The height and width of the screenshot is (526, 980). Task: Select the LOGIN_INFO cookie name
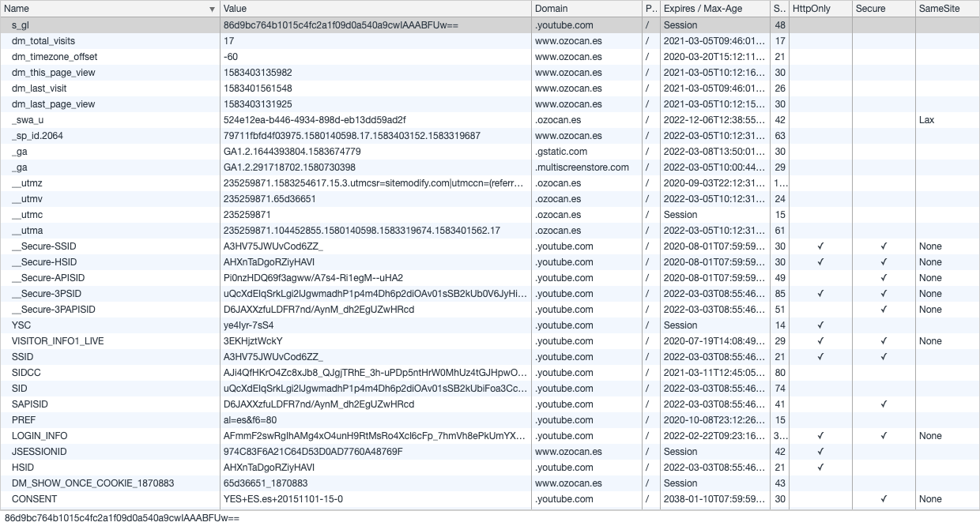[40, 436]
